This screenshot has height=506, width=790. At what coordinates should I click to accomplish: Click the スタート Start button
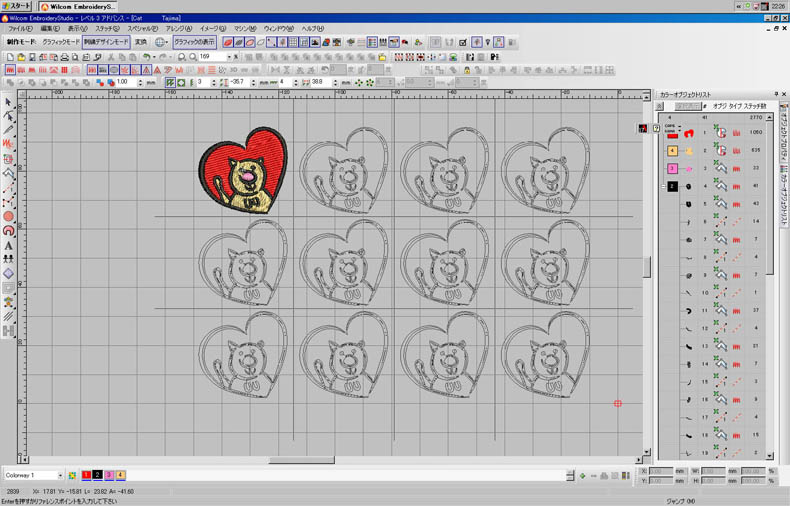[16, 6]
